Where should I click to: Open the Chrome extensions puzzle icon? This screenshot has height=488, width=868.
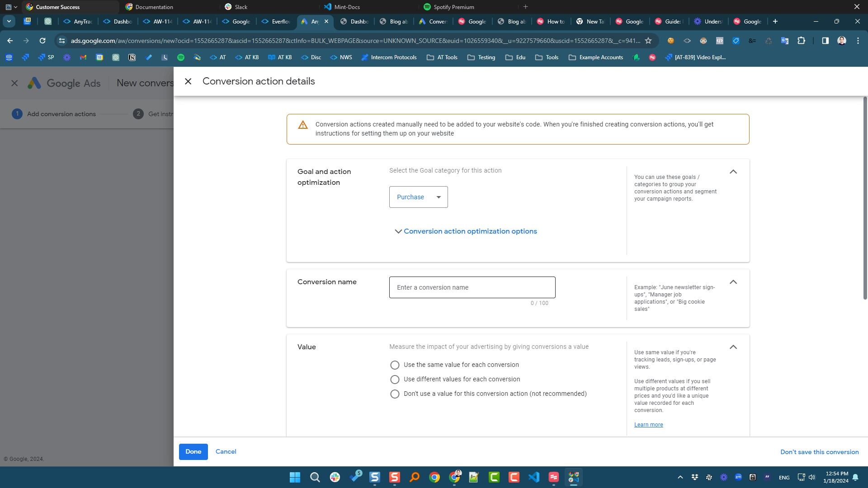coord(802,41)
